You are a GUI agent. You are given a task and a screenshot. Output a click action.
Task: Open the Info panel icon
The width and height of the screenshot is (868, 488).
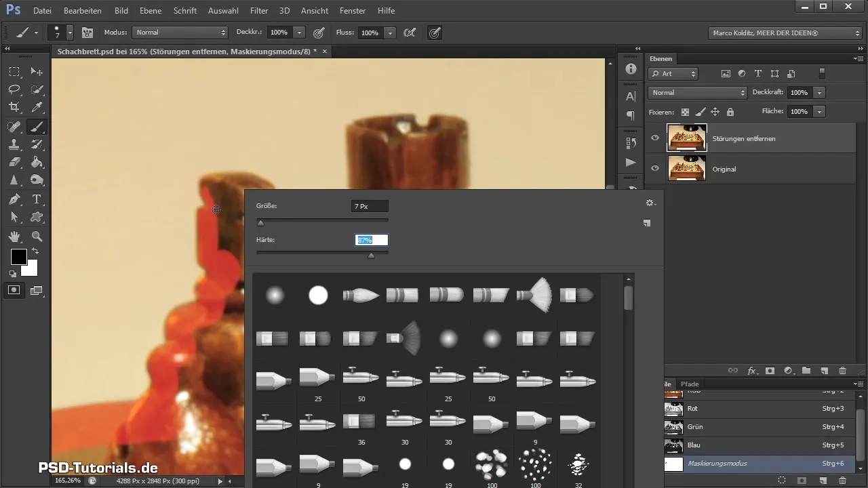(631, 69)
